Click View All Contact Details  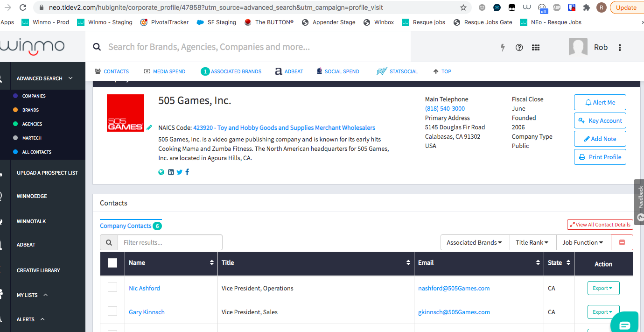600,225
